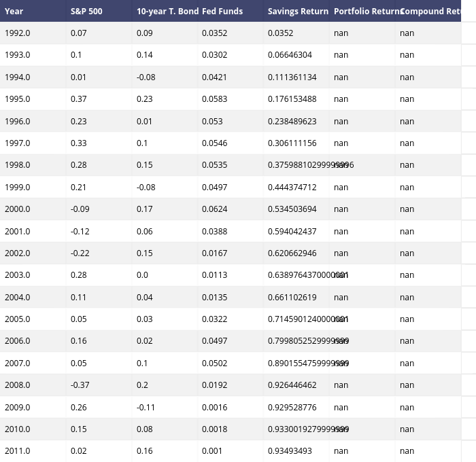Select the Fed Funds value 0.0624

click(x=214, y=209)
